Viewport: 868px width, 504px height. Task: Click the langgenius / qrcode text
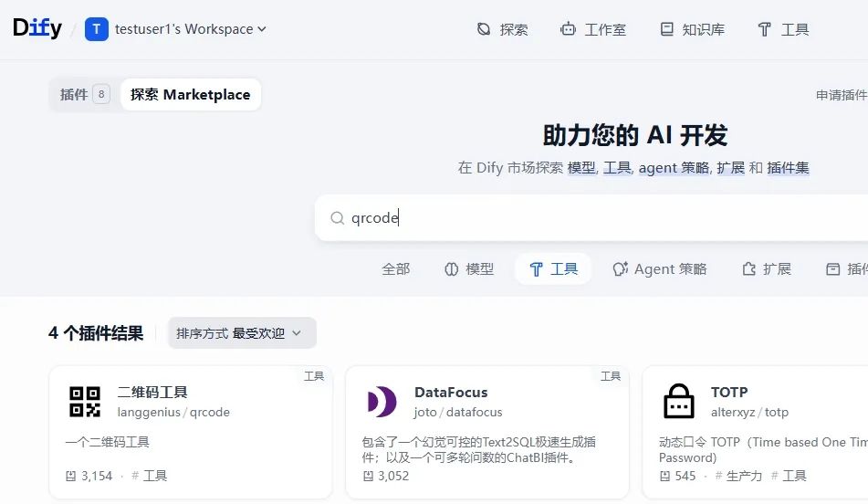point(173,412)
